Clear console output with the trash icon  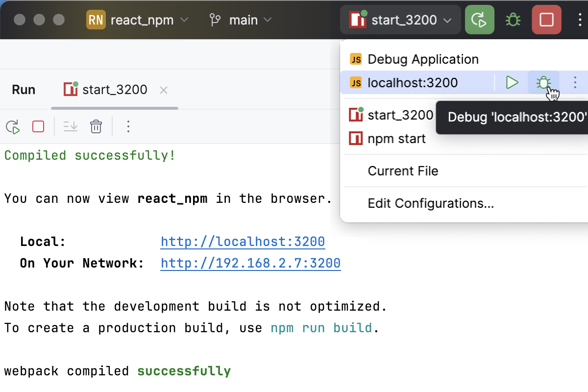click(x=96, y=126)
